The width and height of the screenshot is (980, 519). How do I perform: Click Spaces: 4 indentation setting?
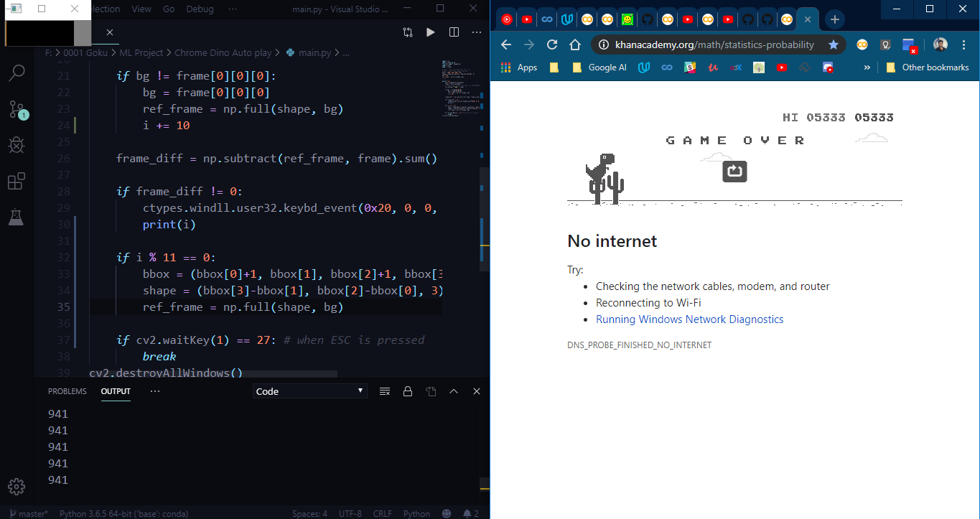tap(309, 513)
